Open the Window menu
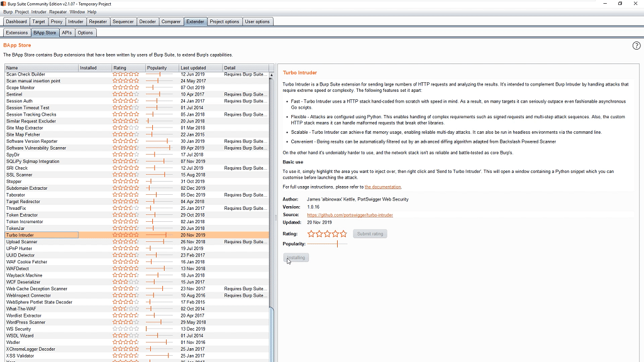644x362 pixels. coord(77,12)
